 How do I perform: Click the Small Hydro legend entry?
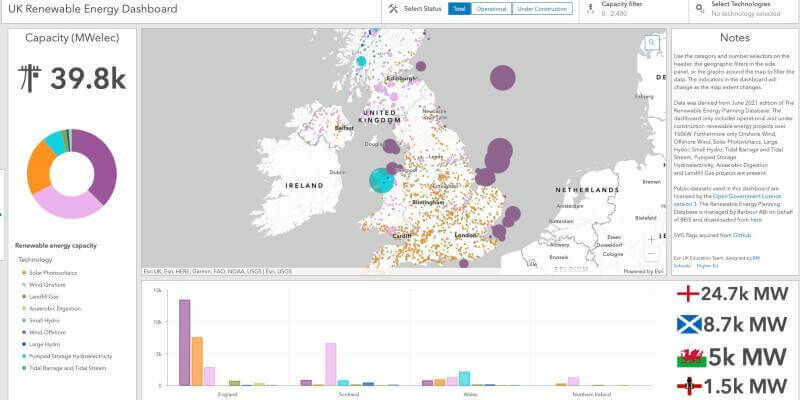(x=40, y=320)
